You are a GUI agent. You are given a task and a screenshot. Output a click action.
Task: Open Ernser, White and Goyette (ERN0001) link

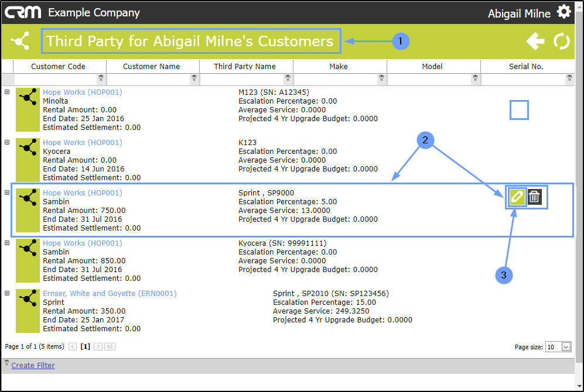point(110,294)
